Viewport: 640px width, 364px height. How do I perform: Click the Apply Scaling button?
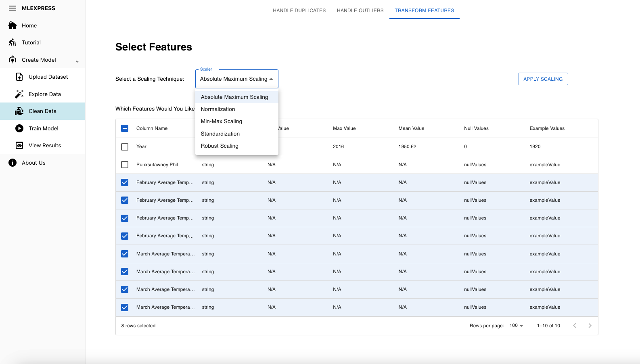[x=543, y=79]
